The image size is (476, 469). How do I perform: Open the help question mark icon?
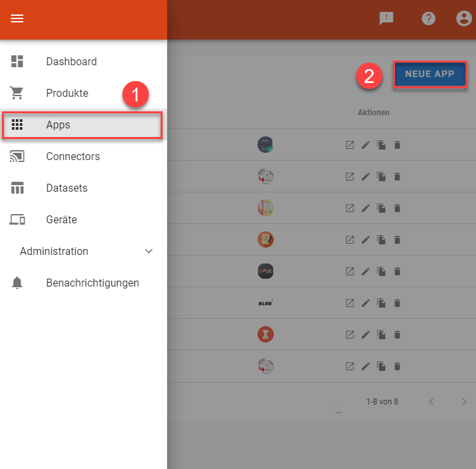click(429, 18)
